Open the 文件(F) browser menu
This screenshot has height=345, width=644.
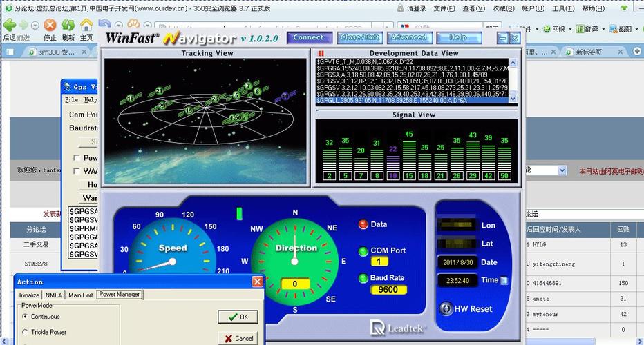coord(444,8)
